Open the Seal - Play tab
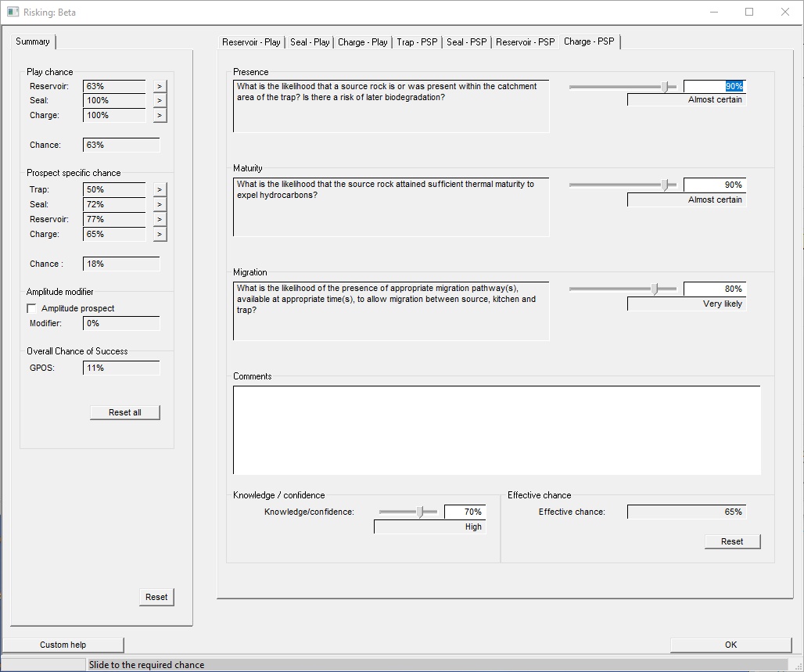Viewport: 804px width, 672px height. (310, 42)
